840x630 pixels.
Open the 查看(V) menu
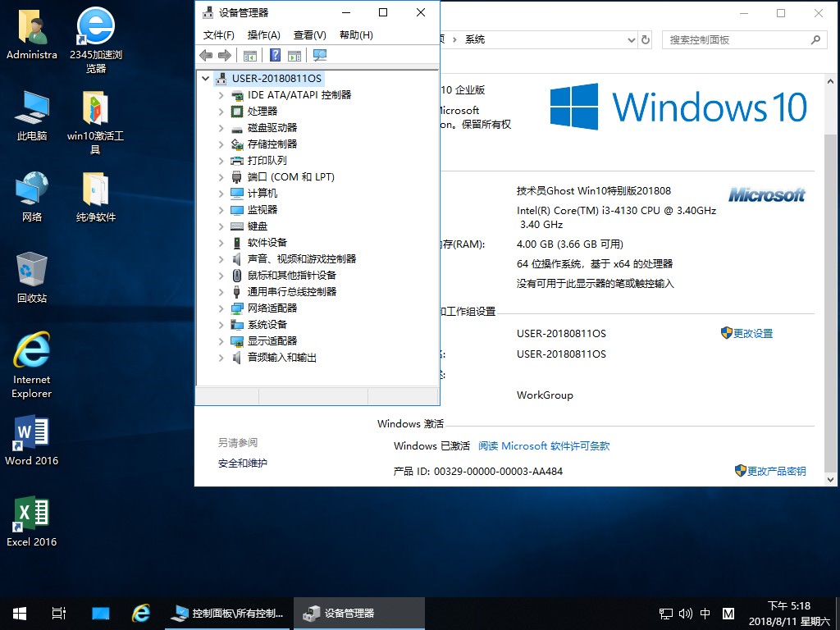click(309, 35)
